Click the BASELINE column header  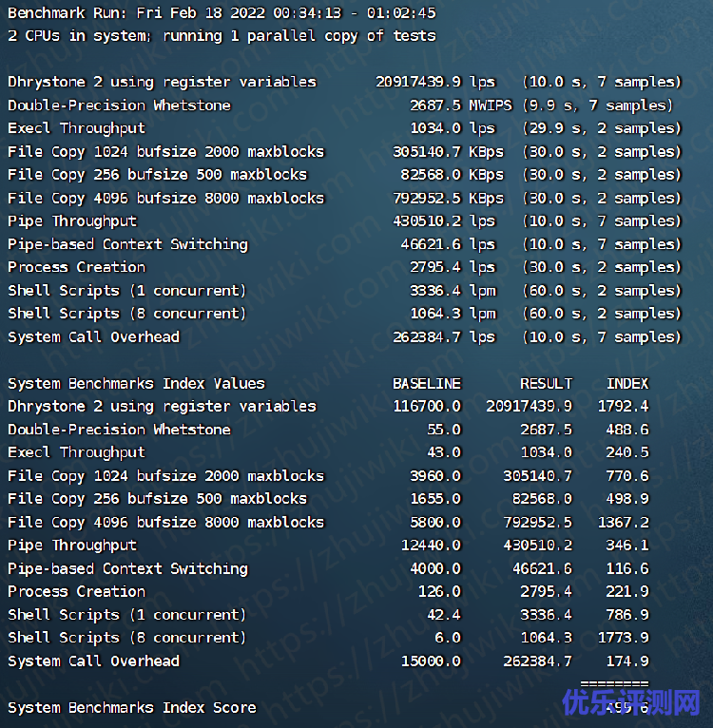[427, 384]
